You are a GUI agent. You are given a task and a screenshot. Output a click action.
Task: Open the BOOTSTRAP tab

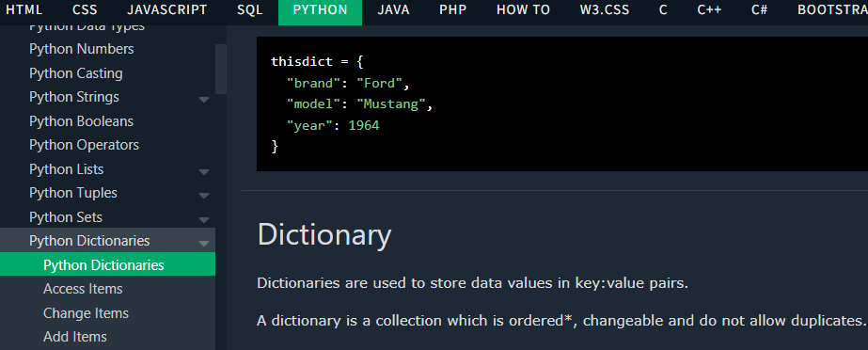tap(832, 10)
